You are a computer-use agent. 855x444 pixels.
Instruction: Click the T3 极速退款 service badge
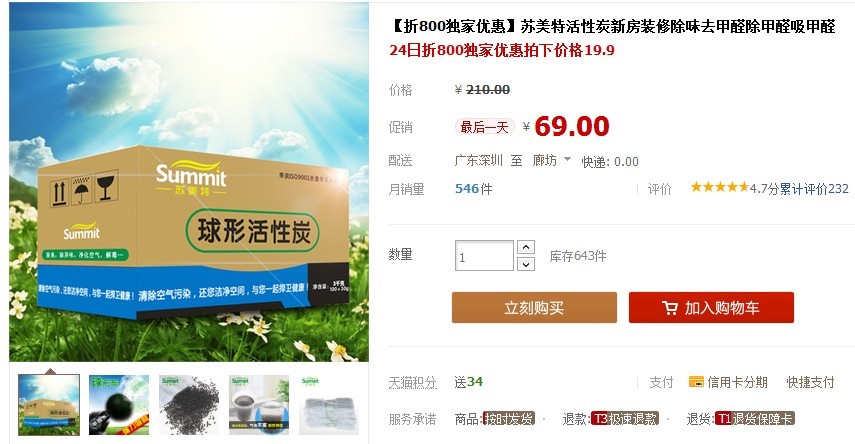pos(625,418)
